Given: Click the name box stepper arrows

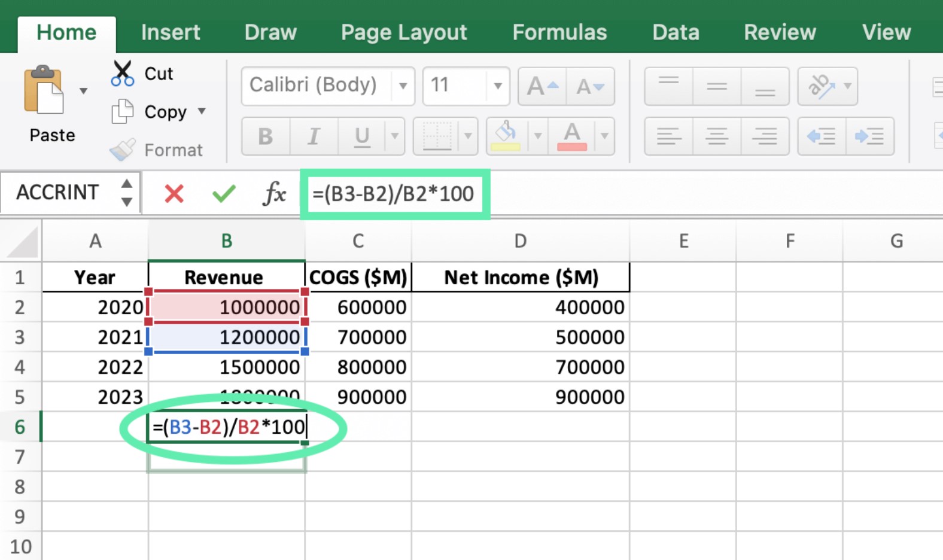Looking at the screenshot, I should 127,193.
